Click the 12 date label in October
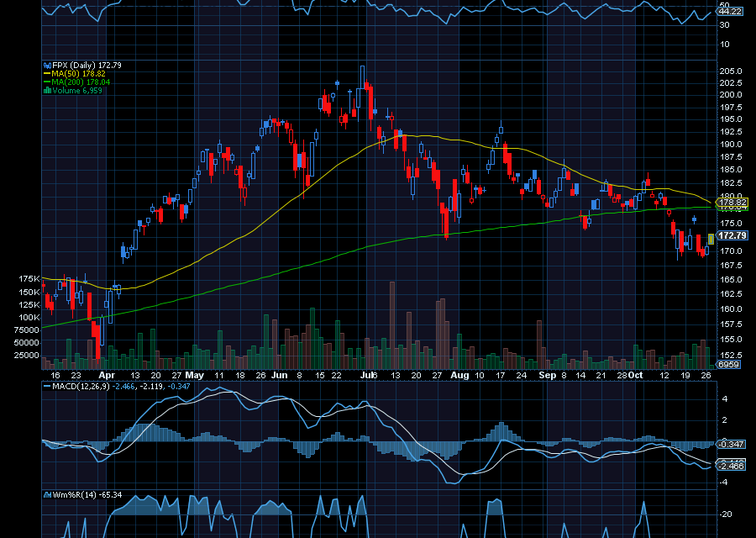The image size is (756, 538). [665, 376]
